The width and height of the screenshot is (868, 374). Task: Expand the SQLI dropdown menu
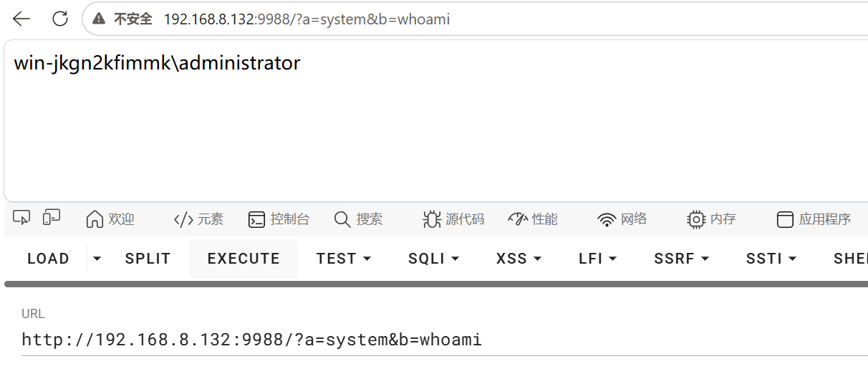[434, 259]
